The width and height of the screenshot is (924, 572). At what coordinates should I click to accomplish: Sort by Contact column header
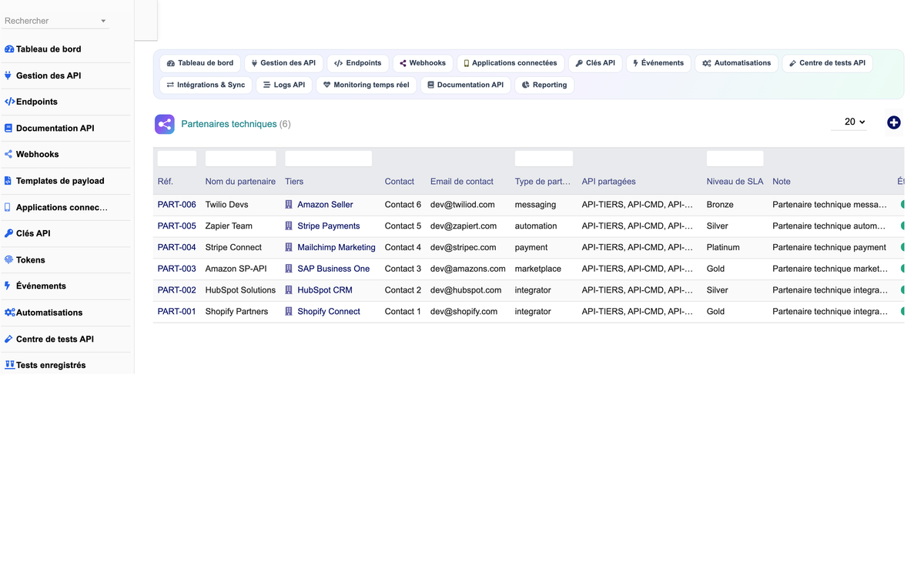pyautogui.click(x=400, y=182)
